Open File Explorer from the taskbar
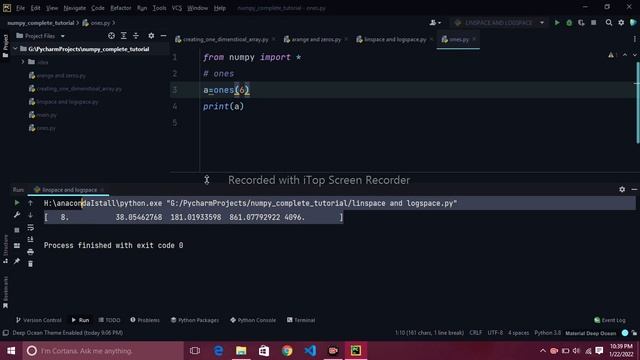Screen dimensions: 640x360 tap(241, 351)
